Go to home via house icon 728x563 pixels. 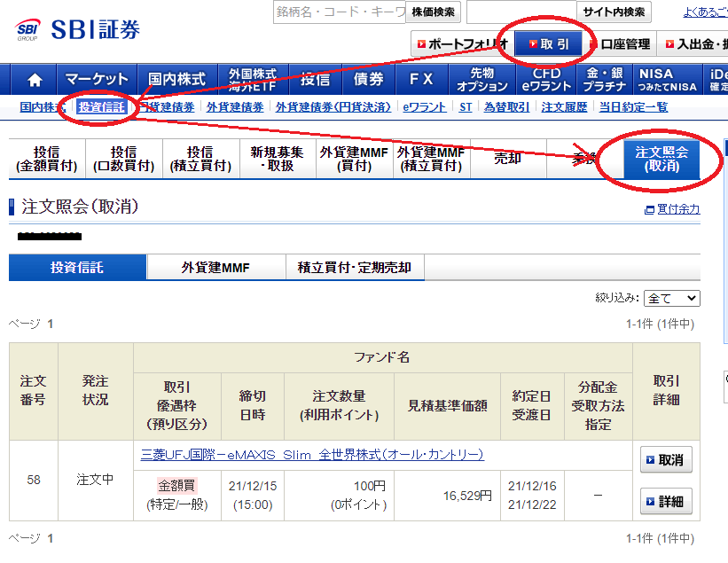click(x=35, y=80)
